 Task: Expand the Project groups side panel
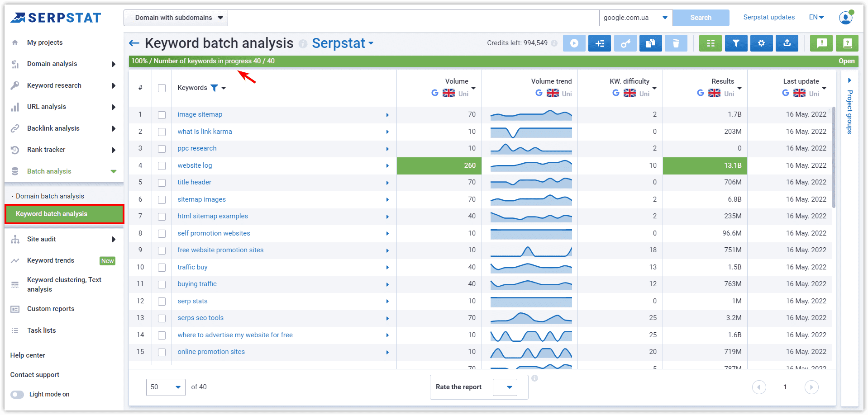click(x=850, y=80)
